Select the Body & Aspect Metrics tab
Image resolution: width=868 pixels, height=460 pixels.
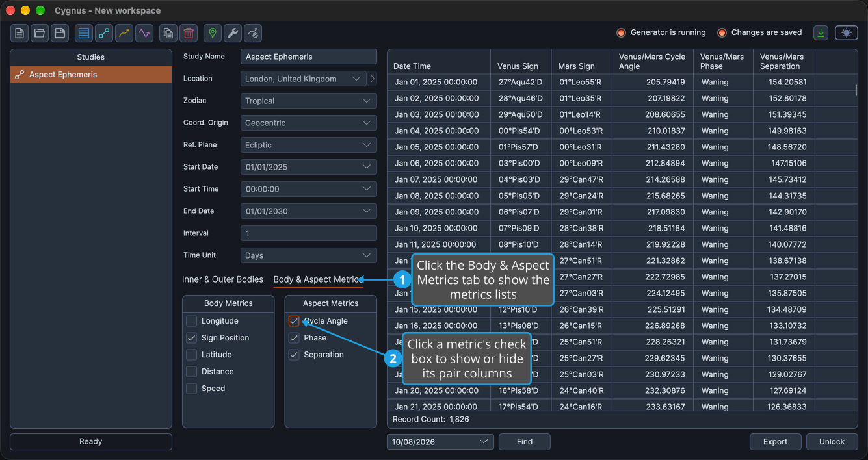[x=318, y=279]
